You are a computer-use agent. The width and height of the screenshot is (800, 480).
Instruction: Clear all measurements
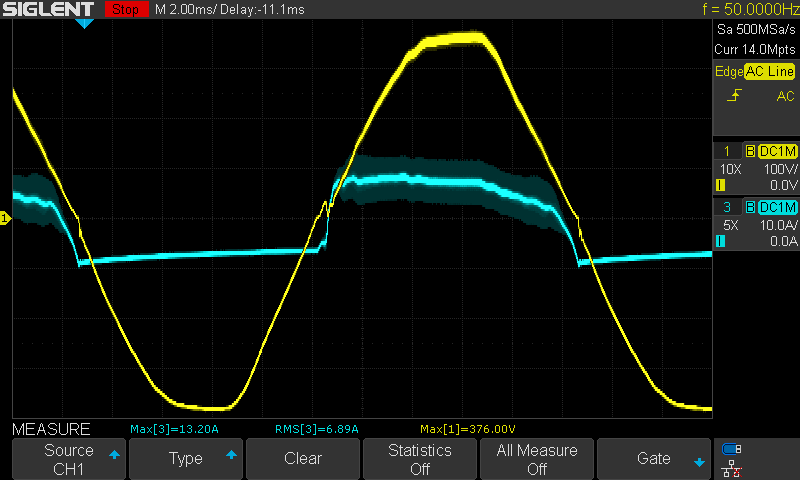(303, 459)
